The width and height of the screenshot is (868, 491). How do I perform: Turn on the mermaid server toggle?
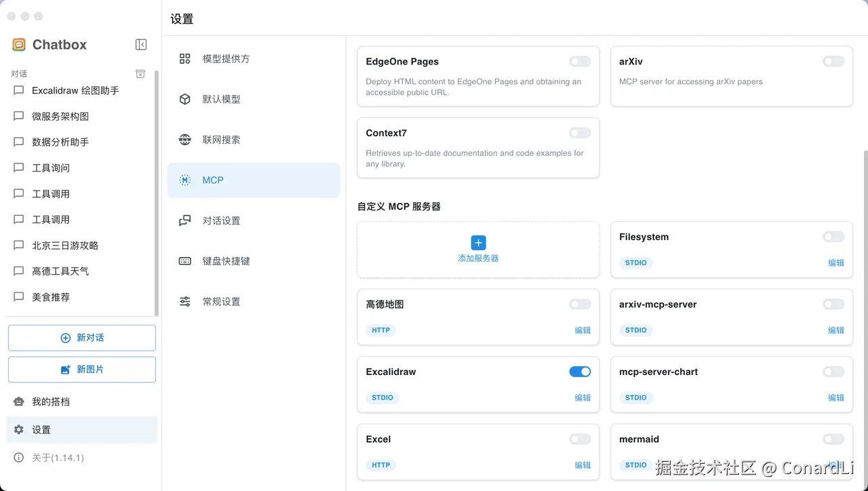[x=833, y=439]
